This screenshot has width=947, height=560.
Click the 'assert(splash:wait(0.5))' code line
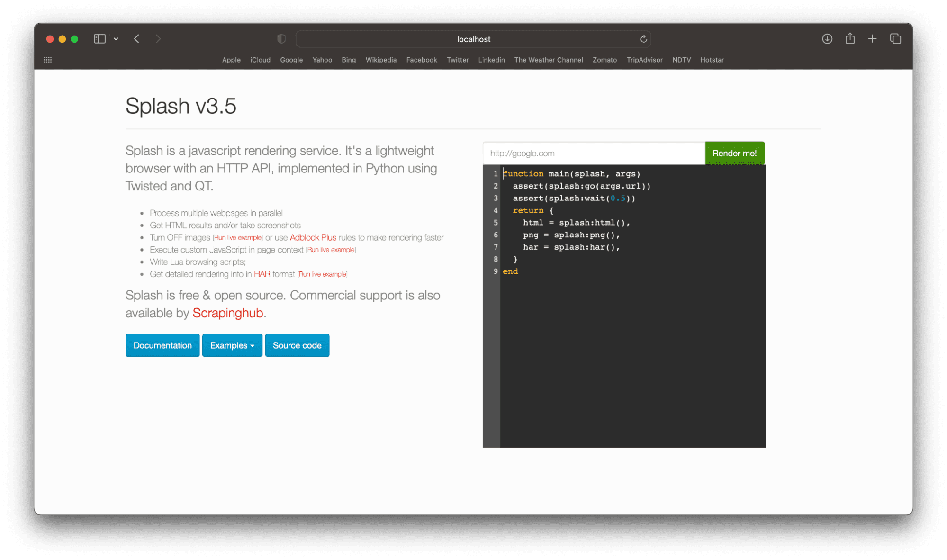click(x=574, y=199)
